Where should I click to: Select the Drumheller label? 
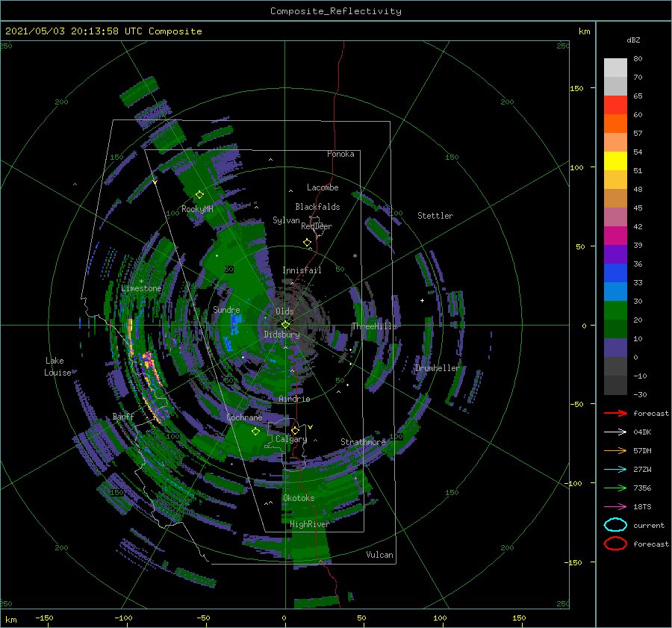437,368
